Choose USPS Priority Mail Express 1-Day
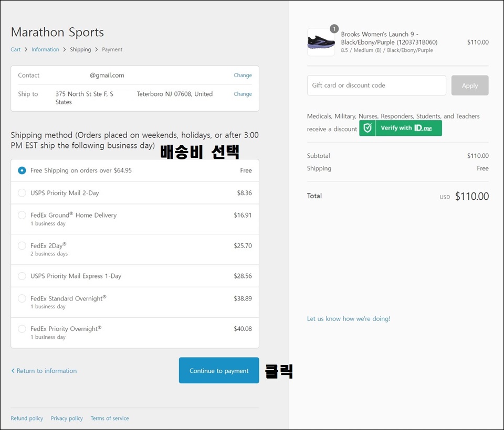Screen dimensions: 504x430 22,276
